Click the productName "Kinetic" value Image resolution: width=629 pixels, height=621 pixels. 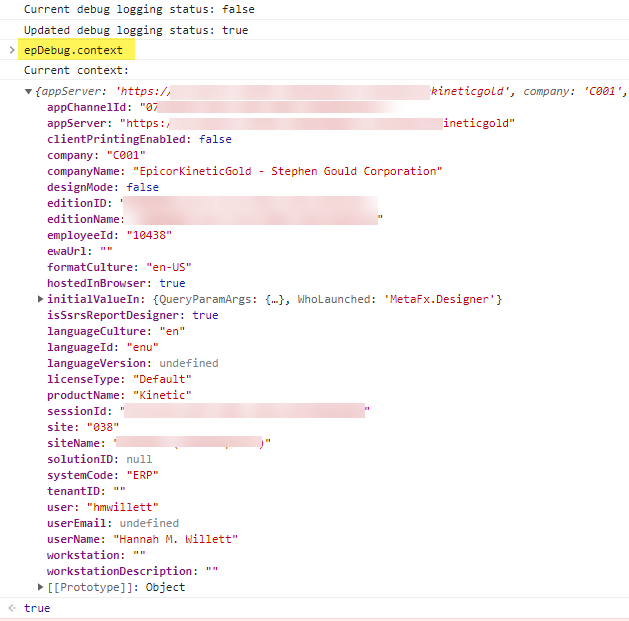pos(162,395)
